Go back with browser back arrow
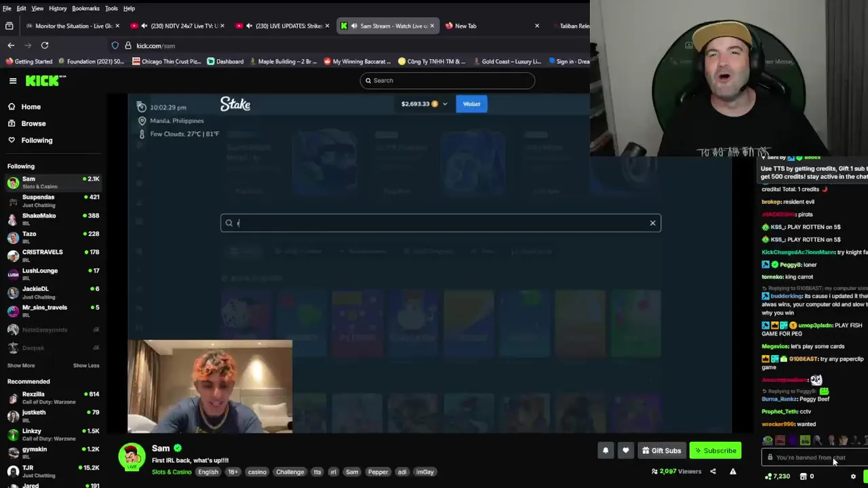The height and width of the screenshot is (488, 868). tap(11, 45)
